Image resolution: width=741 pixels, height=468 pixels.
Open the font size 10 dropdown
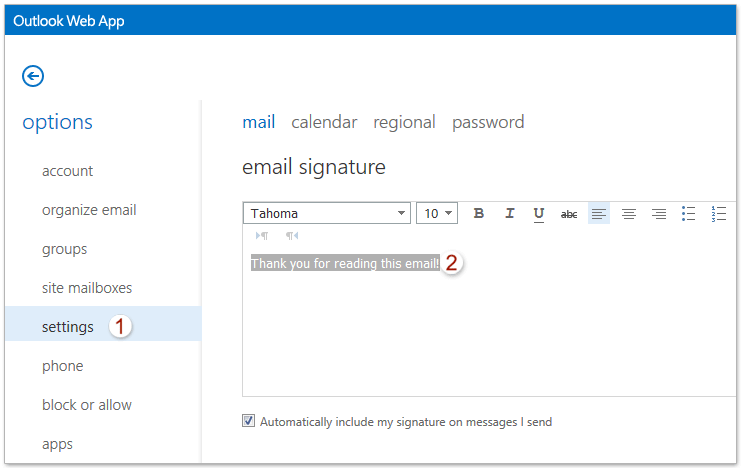[437, 213]
